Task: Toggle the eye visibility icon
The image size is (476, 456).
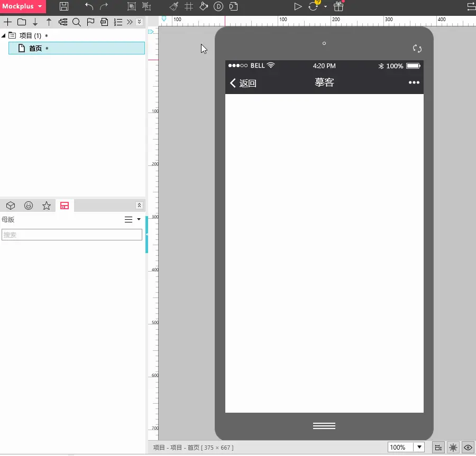Action: (468, 448)
